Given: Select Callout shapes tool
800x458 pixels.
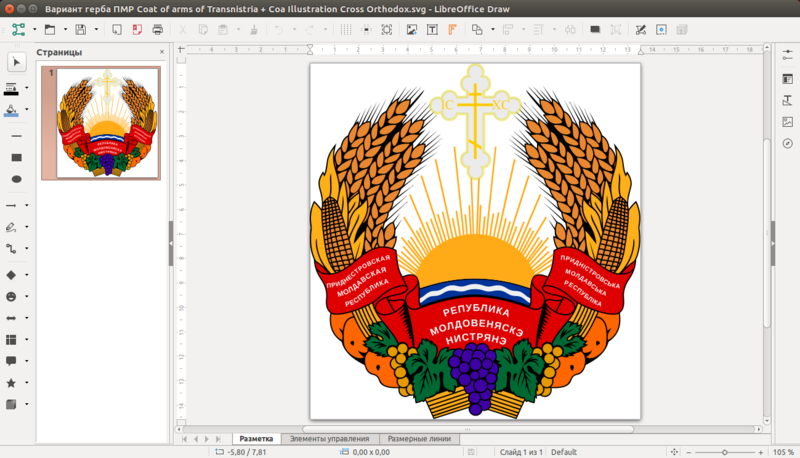Looking at the screenshot, I should point(11,361).
